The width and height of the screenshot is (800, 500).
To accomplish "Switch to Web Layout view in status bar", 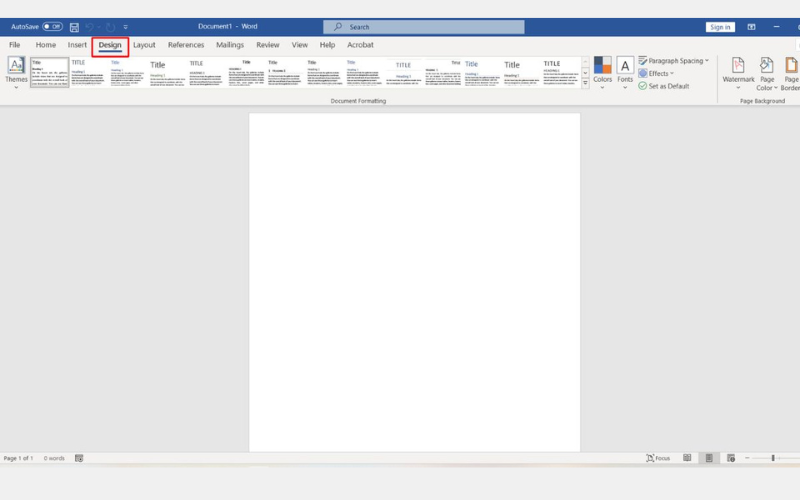I will pos(731,458).
